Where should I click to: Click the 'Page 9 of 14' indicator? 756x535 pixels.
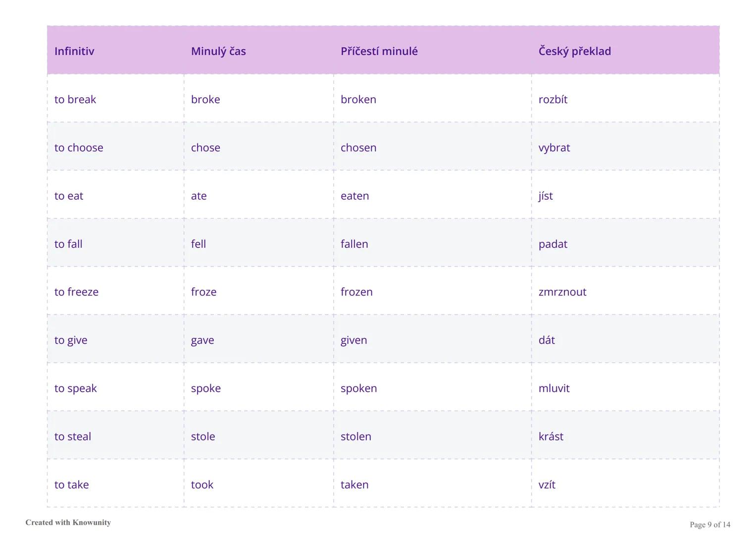pos(709,525)
